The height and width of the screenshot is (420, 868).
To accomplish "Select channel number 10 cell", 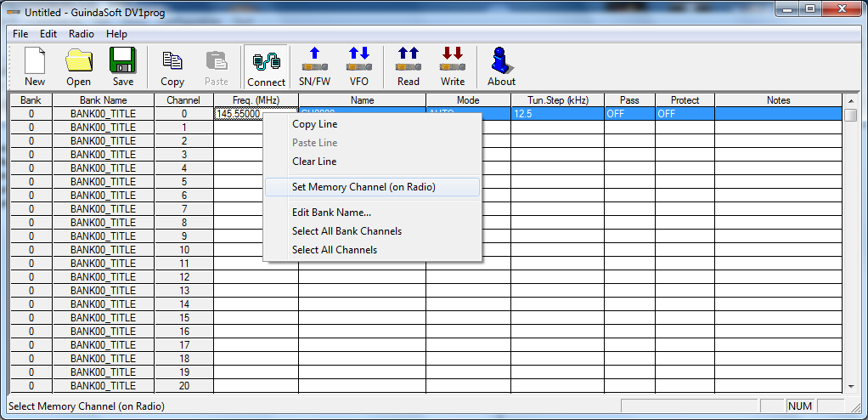I will 183,249.
